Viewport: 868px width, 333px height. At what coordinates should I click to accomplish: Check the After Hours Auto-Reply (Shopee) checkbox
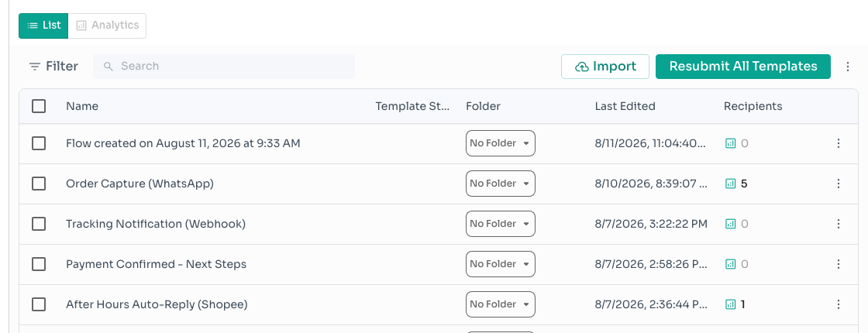click(x=39, y=304)
